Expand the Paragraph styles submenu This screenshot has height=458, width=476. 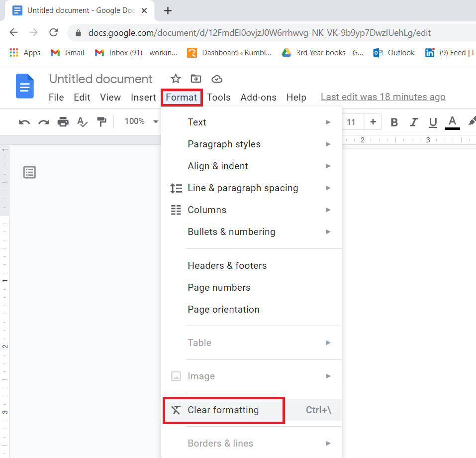pos(224,144)
